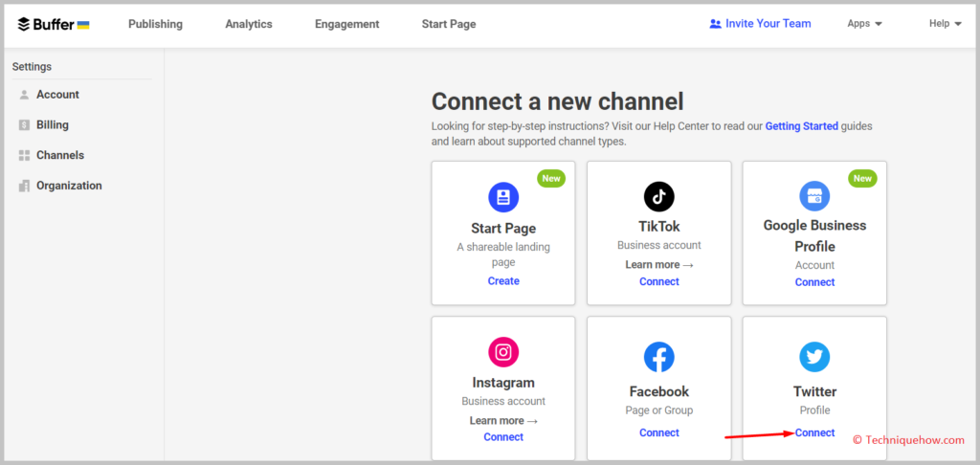Screen dimensions: 980x465
Task: Click the Google Business Profile title
Action: 814,235
